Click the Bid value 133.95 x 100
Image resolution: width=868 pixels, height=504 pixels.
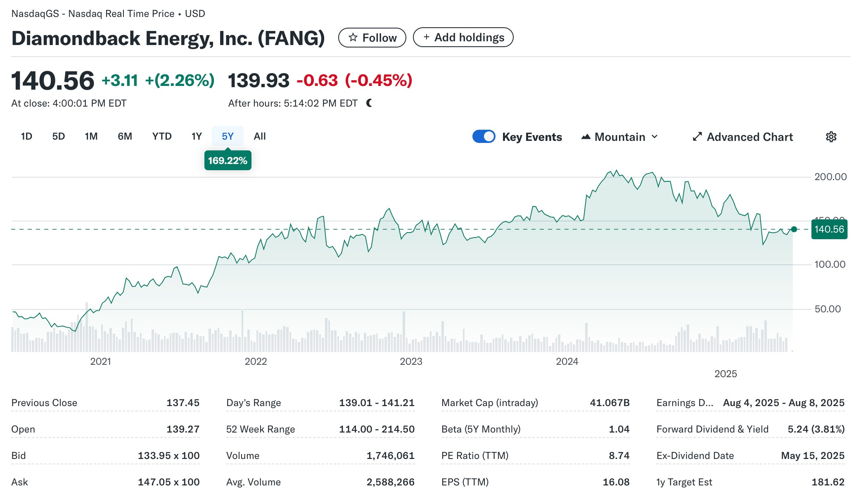point(168,456)
